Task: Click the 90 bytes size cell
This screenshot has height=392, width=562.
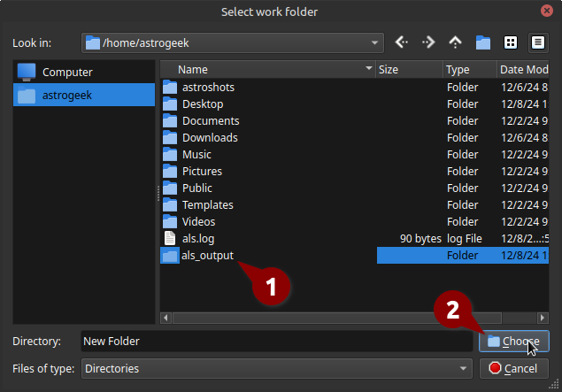Action: (420, 239)
